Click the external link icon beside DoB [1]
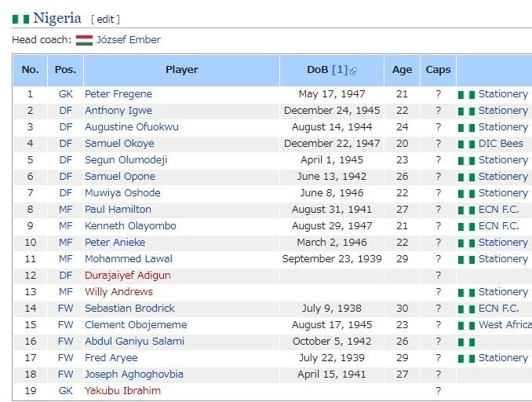Viewport: 532px width, 402px height. click(x=353, y=71)
